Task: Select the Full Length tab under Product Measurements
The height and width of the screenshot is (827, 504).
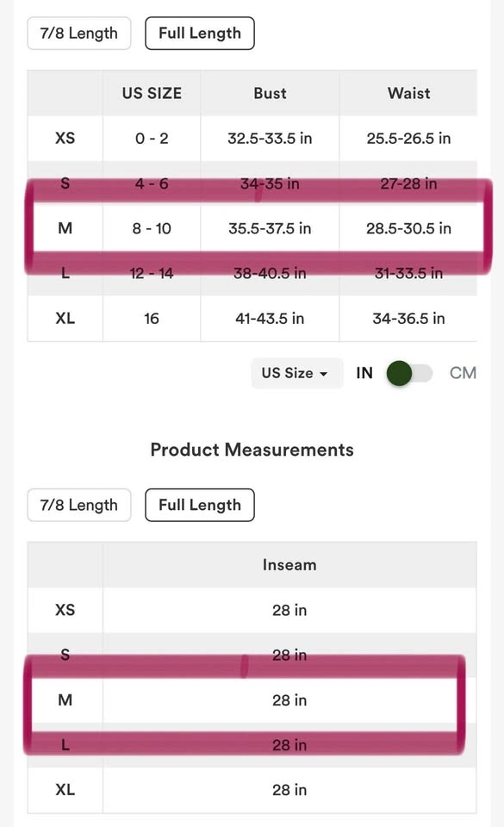Action: [x=200, y=505]
